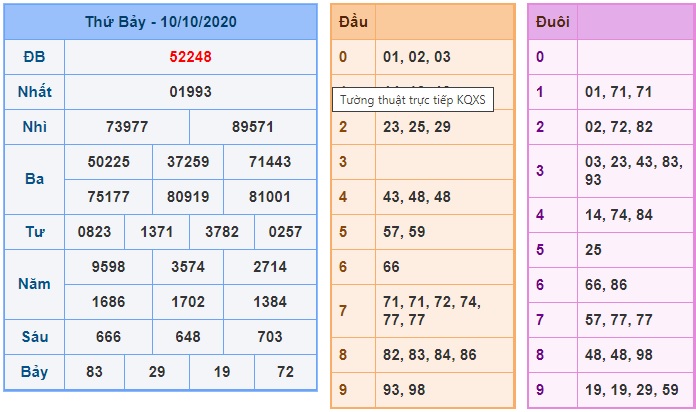Select Đuôi values 57, 77, 77
Viewport: 696px width, 412px height.
(618, 320)
